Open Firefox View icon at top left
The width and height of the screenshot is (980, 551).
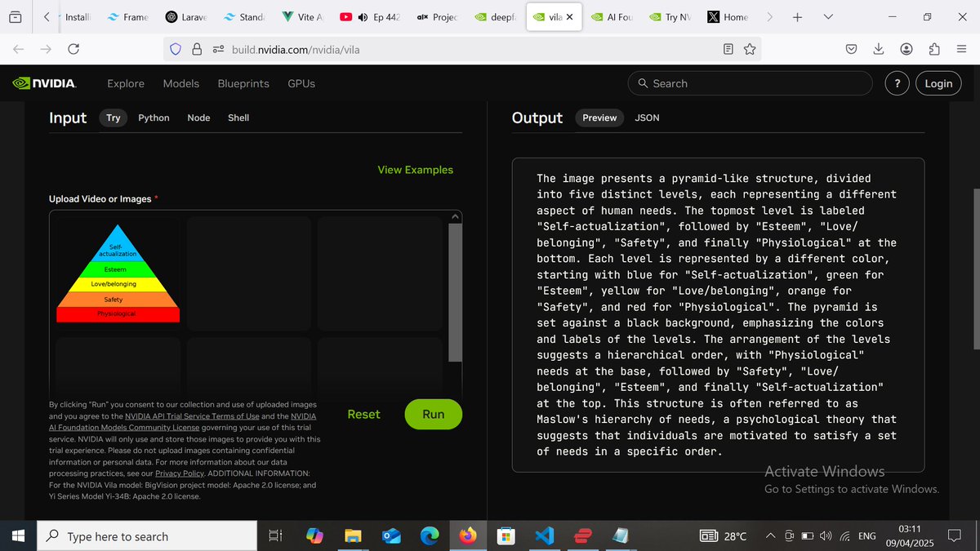(16, 16)
